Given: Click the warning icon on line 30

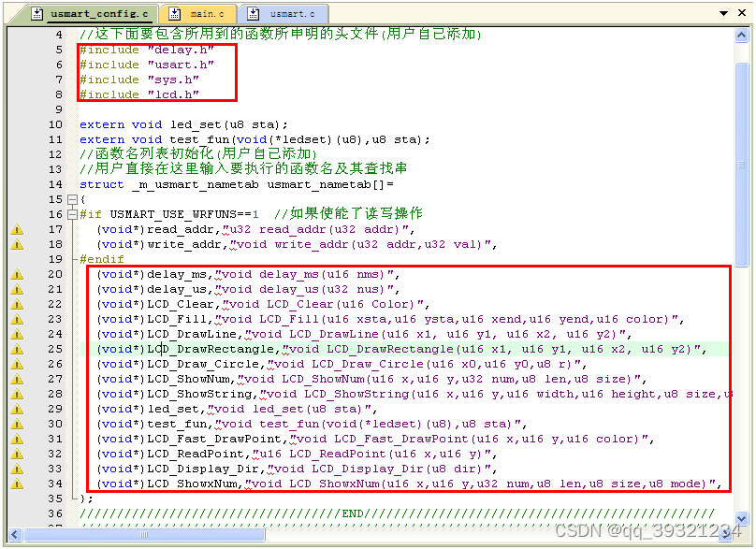Looking at the screenshot, I should point(17,424).
